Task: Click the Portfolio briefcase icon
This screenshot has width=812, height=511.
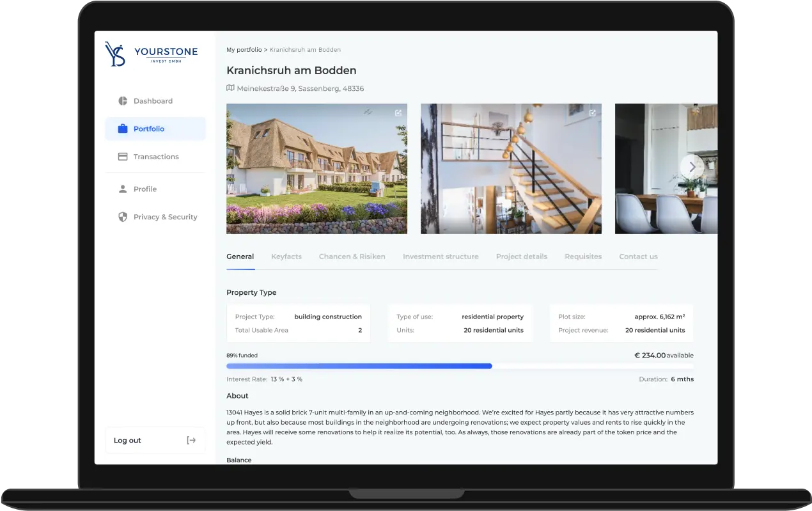Action: pyautogui.click(x=122, y=128)
